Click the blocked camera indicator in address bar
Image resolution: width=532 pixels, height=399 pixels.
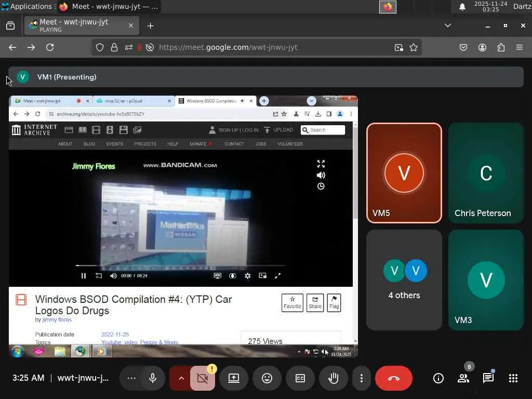150,47
